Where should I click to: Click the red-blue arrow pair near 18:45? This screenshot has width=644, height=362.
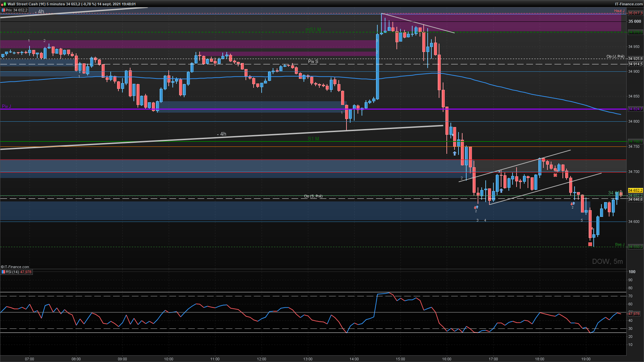573,203
